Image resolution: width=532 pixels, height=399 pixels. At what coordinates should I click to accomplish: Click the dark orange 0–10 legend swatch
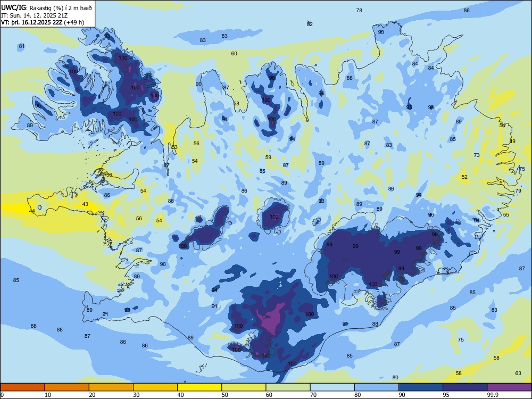coord(22,387)
